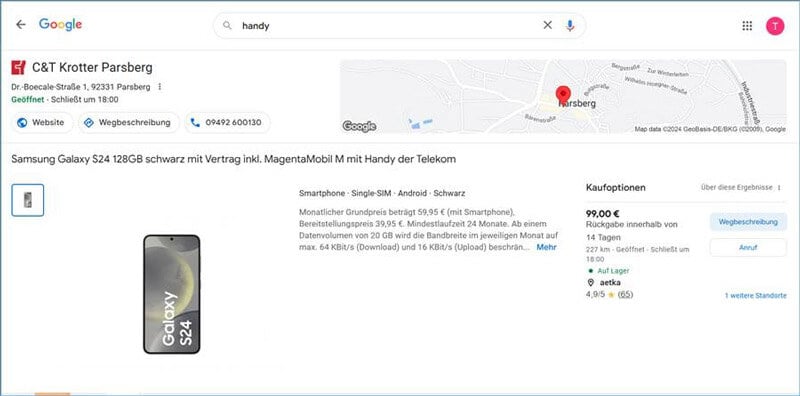Clear the search with the X icon
Viewport: 800px width, 396px height.
click(547, 25)
